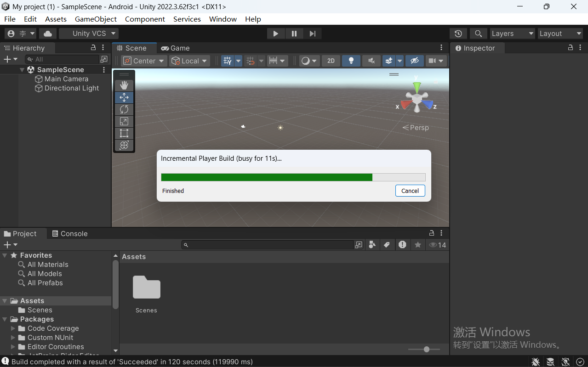Toggle scene lighting
This screenshot has height=367, width=588.
click(x=351, y=61)
